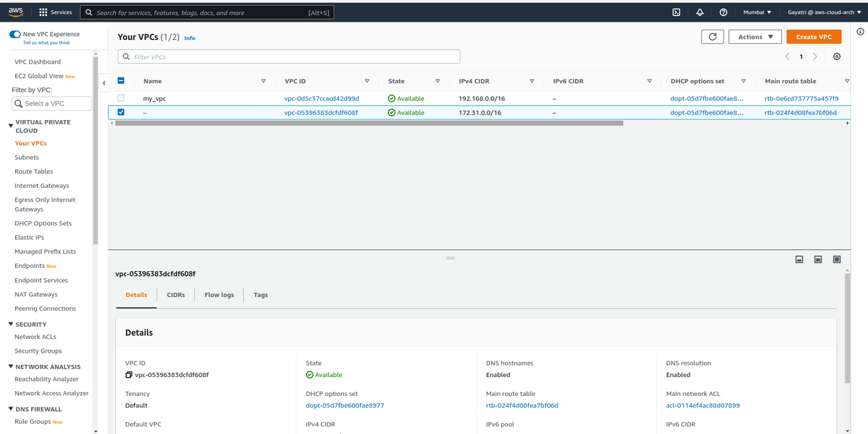This screenshot has width=868, height=434.
Task: Click the details panel vertical scrollbar
Action: (848, 329)
